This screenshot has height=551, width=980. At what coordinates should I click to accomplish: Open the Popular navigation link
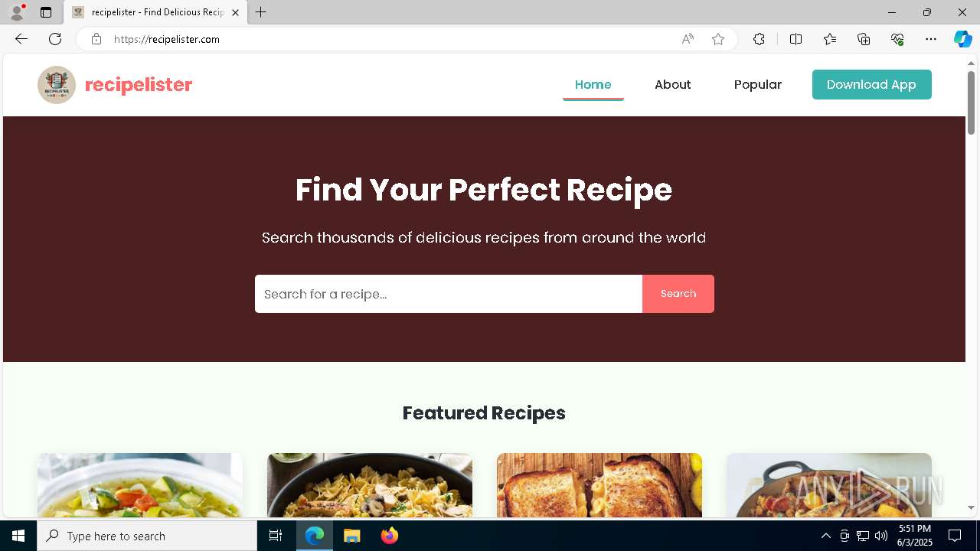(758, 85)
